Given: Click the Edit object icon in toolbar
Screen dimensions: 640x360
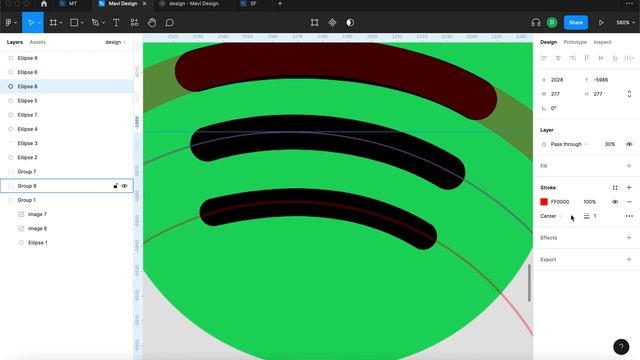Looking at the screenshot, I should click(x=314, y=23).
